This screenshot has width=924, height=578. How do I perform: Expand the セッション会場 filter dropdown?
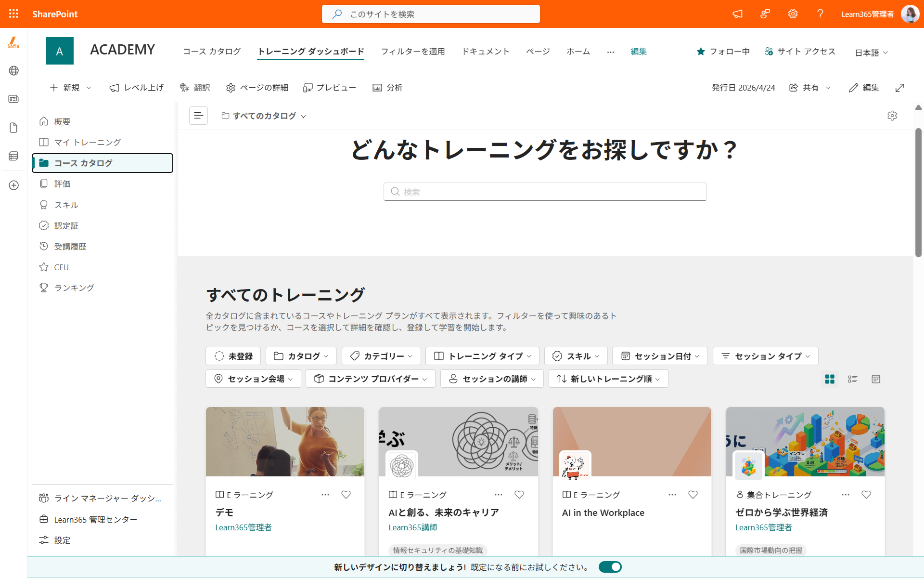(253, 379)
